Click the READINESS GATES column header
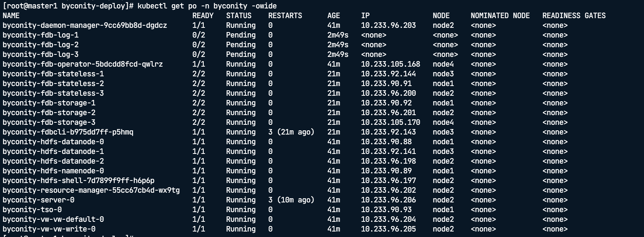Viewport: 644px width, 237px height. click(574, 16)
